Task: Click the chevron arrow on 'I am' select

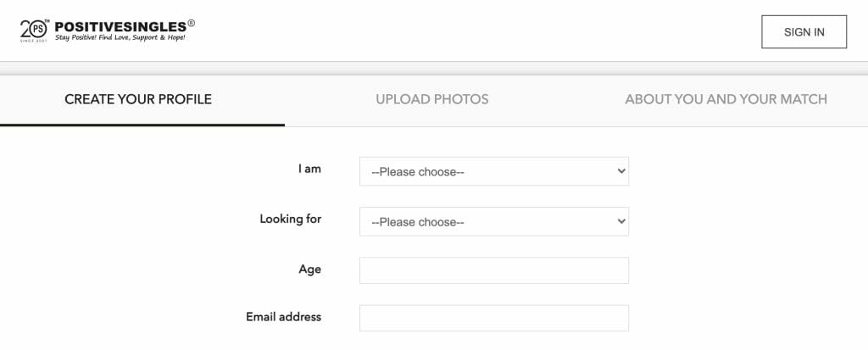Action: click(621, 171)
